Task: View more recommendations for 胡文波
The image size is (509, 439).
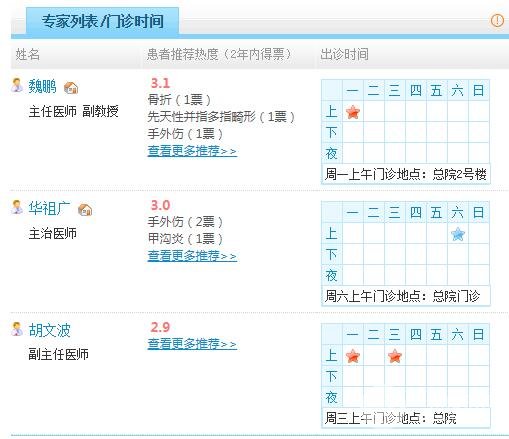Action: coord(192,344)
